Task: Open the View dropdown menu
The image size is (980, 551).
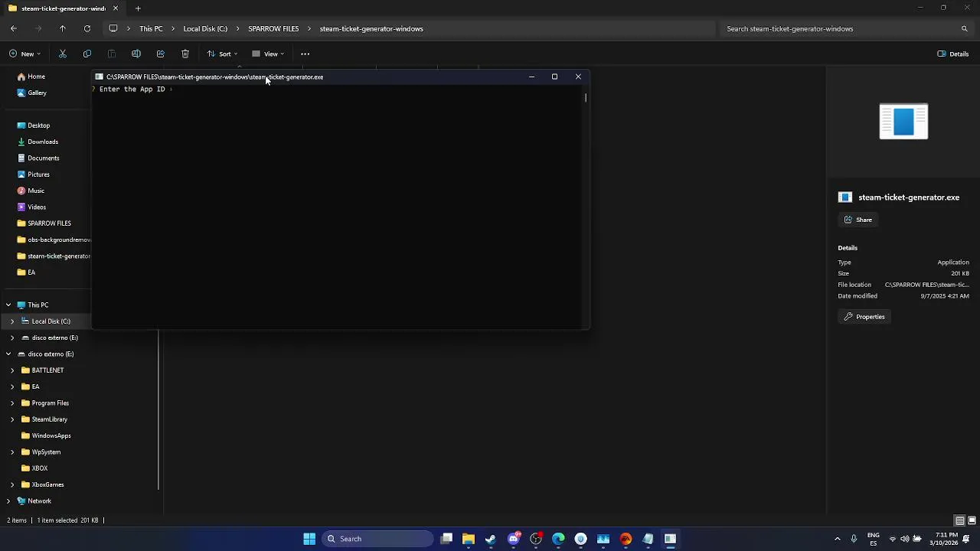Action: click(x=268, y=54)
